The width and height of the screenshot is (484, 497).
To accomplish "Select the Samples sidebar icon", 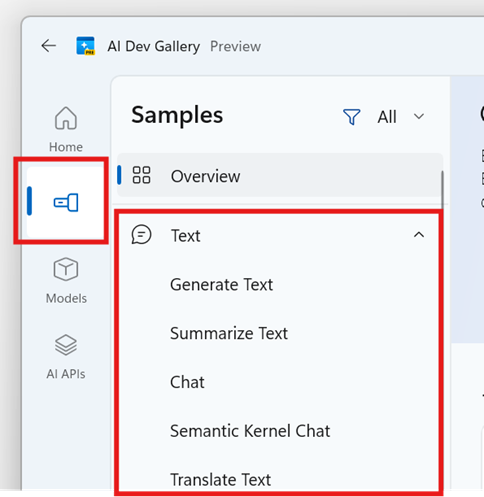I will pyautogui.click(x=66, y=202).
